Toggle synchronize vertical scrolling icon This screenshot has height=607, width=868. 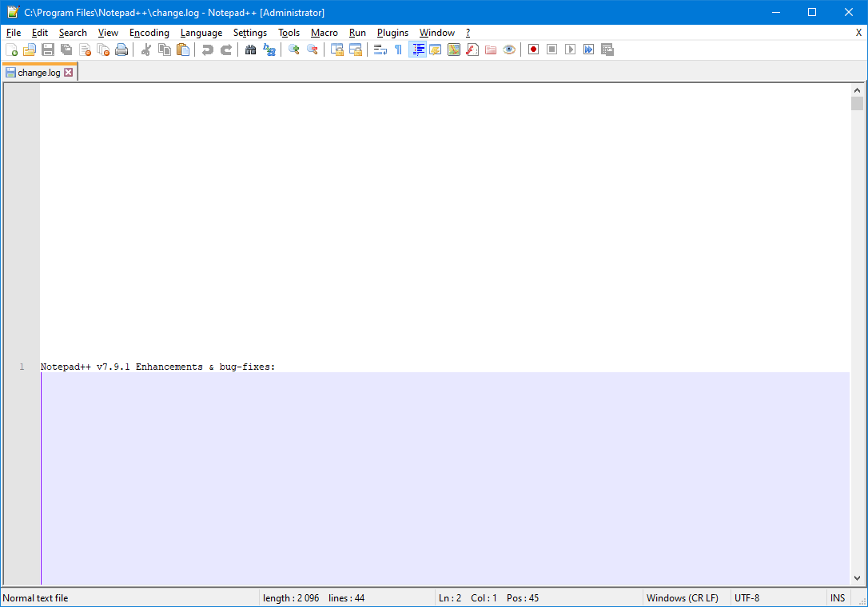click(x=337, y=50)
